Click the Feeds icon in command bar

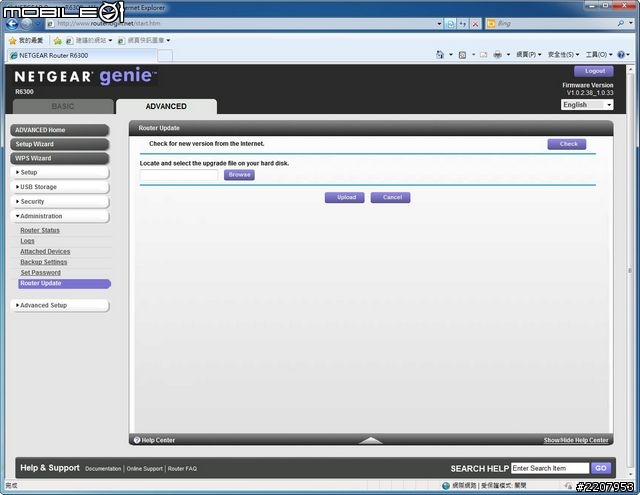462,54
